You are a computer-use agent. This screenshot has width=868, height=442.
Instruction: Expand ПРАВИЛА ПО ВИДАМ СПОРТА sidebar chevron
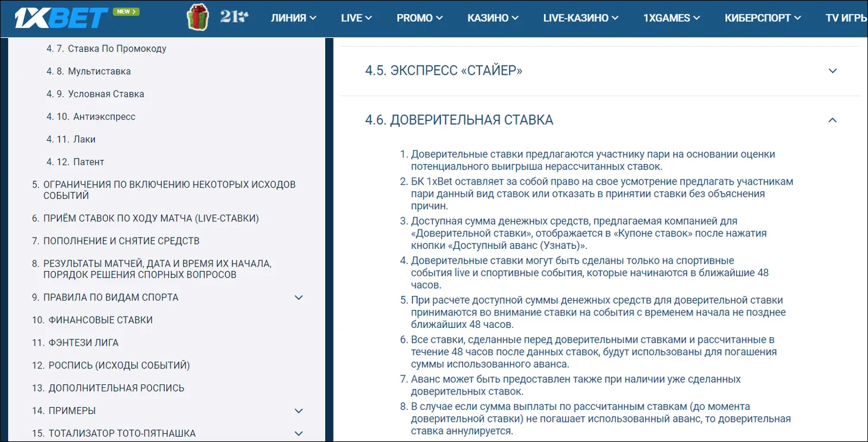[x=299, y=297]
